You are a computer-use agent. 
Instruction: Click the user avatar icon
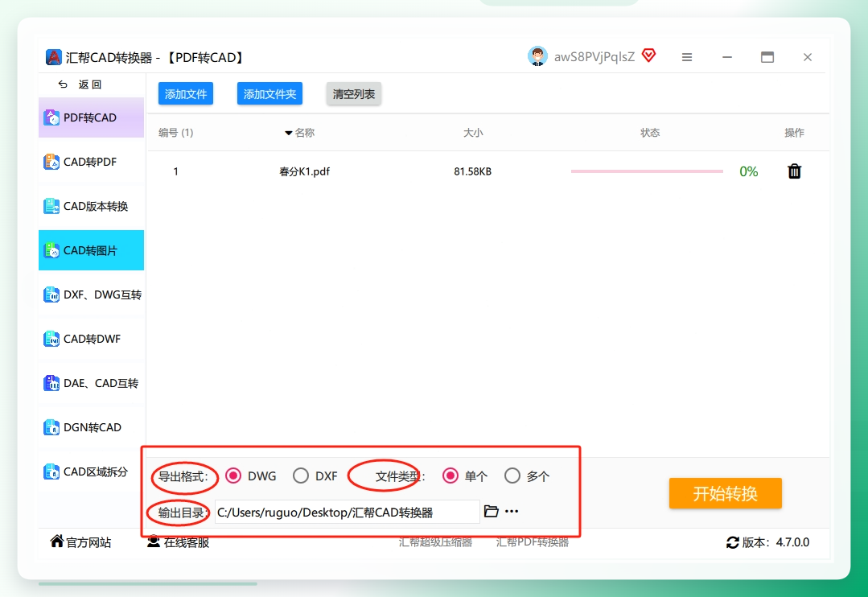pos(537,56)
